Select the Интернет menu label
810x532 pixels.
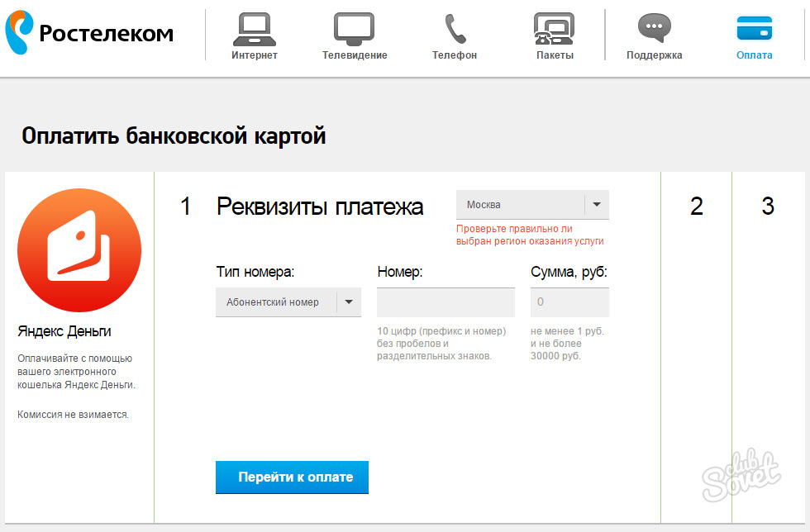[x=255, y=55]
